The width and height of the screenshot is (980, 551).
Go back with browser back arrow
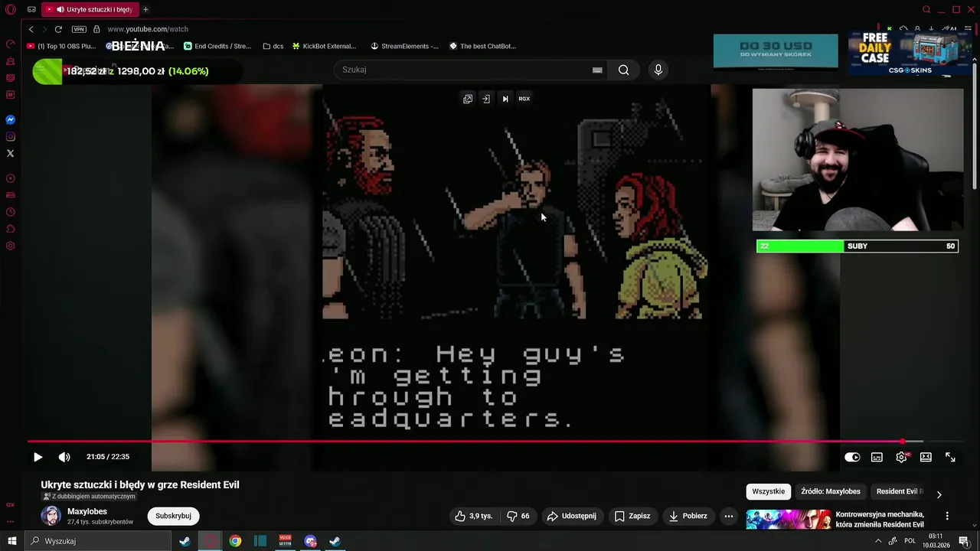[x=31, y=29]
